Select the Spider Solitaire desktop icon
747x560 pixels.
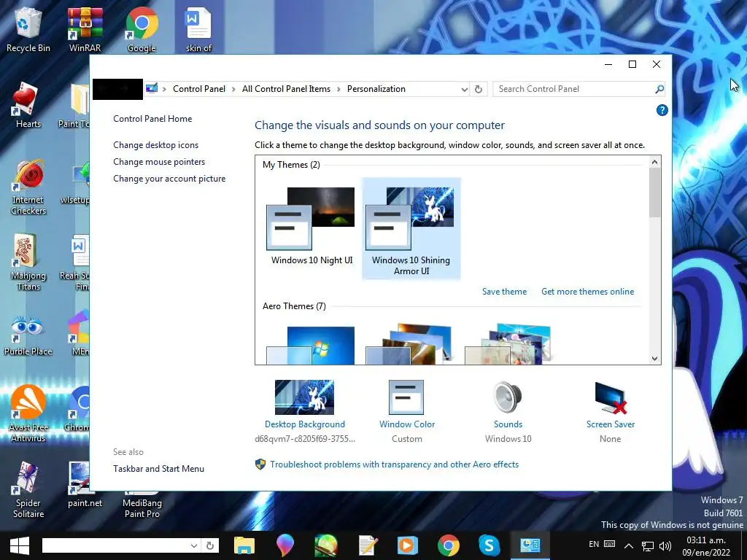click(x=28, y=489)
